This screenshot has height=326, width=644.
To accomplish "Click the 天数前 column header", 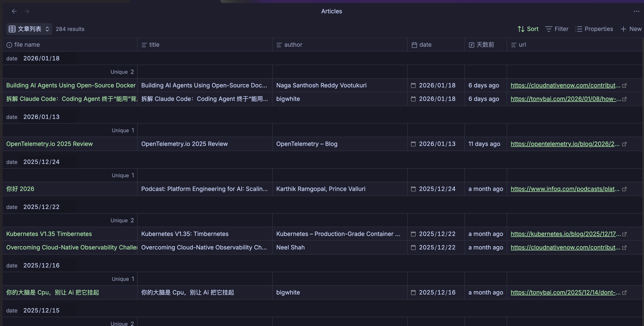I will coord(485,45).
